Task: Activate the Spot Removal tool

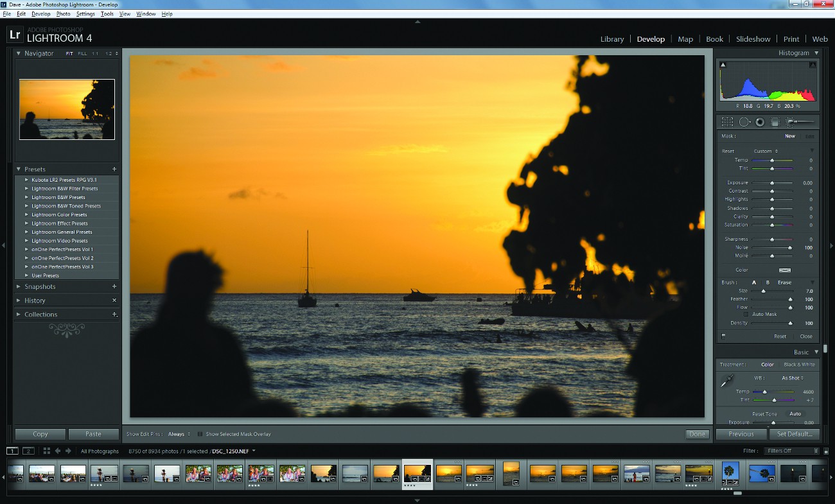Action: coord(744,121)
